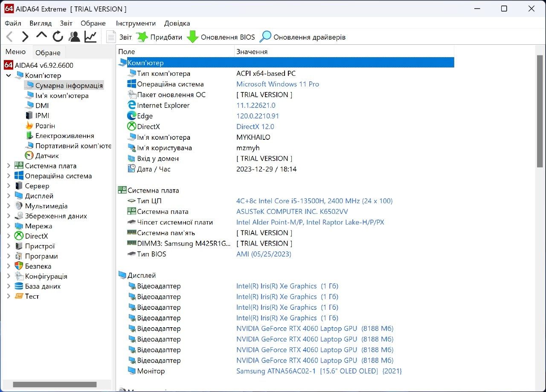Screen dimensions: 546x392
Task: Expand the Дисплей tree node
Action: coord(9,196)
